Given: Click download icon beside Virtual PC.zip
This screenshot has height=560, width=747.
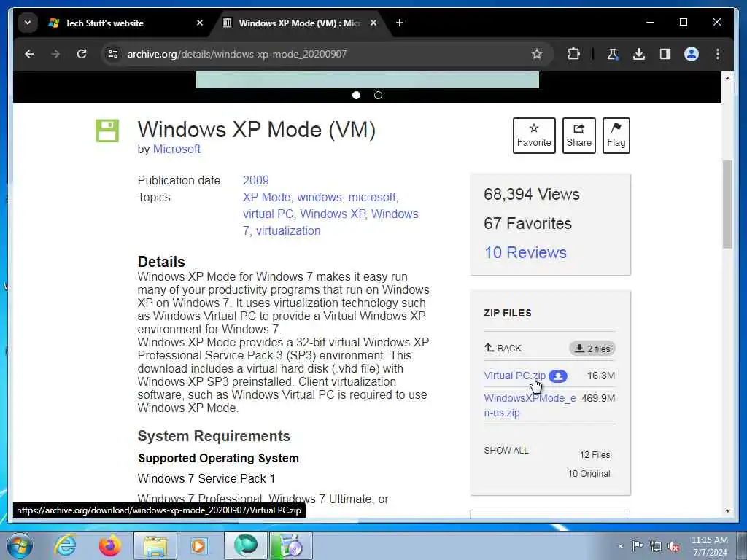Looking at the screenshot, I should click(x=558, y=376).
